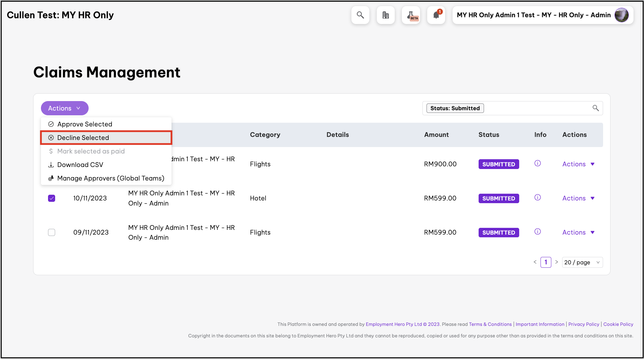This screenshot has width=644, height=359.
Task: Open the Privacy Policy footer link
Action: point(583,324)
